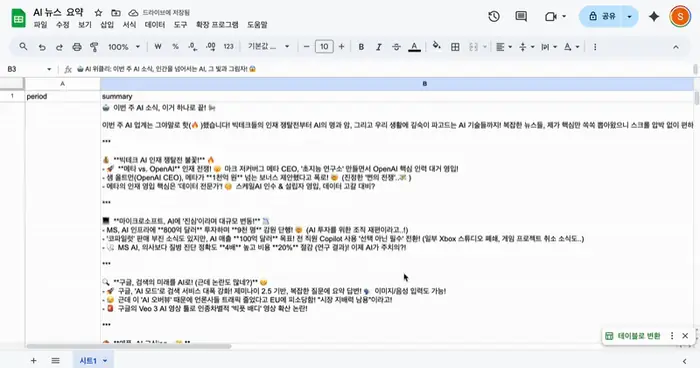Toggle strikethrough formatting
The height and width of the screenshot is (368, 700).
396,47
